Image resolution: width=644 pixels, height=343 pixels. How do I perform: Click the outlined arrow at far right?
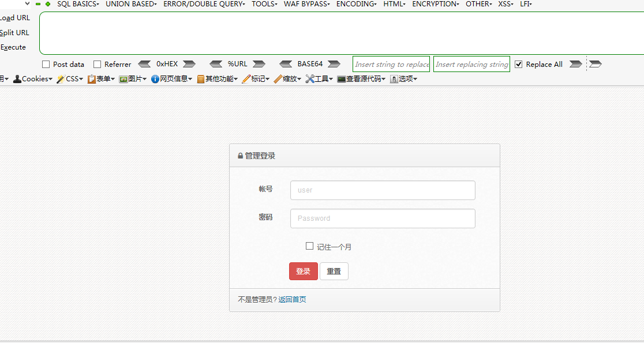[595, 64]
